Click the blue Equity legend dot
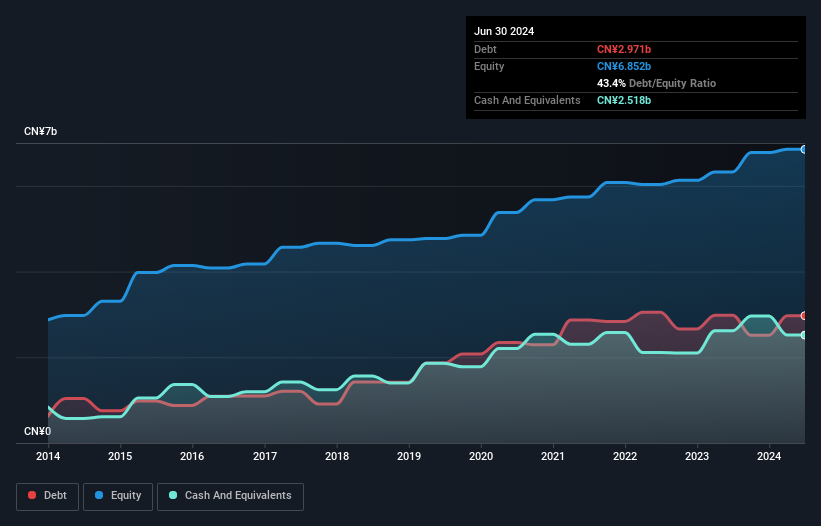The width and height of the screenshot is (821, 526). (99, 495)
